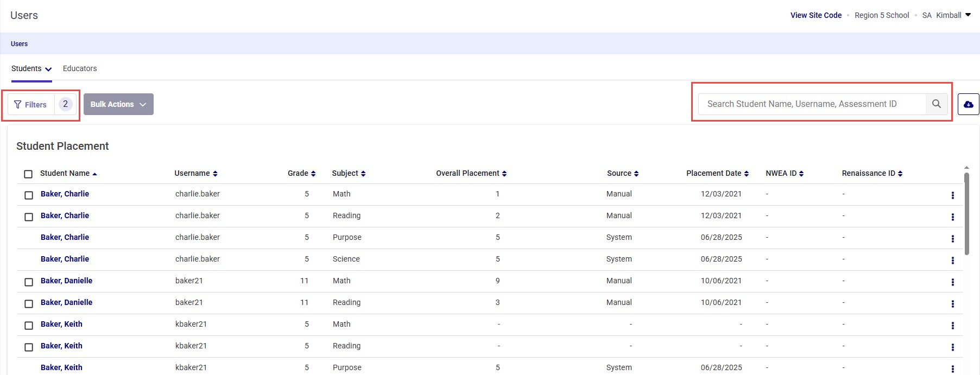Open kebab menu for Charlie Baker Math row
The width and height of the screenshot is (980, 375).
[x=952, y=195]
